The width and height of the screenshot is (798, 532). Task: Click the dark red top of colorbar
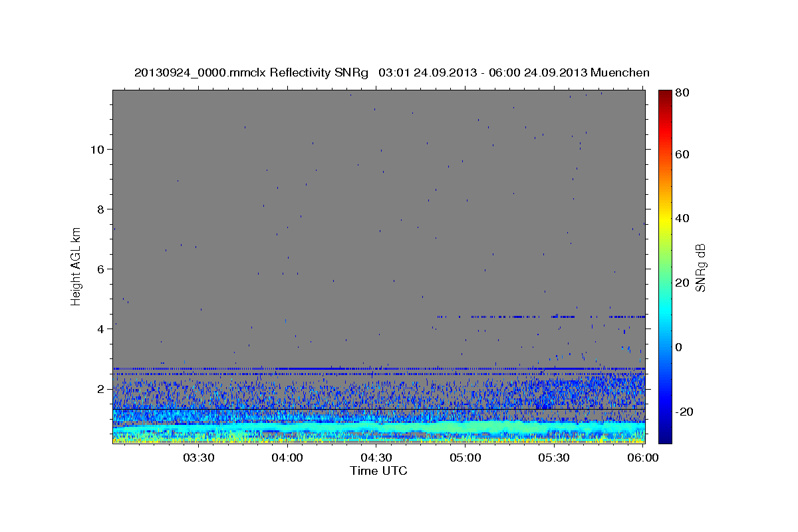(x=664, y=94)
